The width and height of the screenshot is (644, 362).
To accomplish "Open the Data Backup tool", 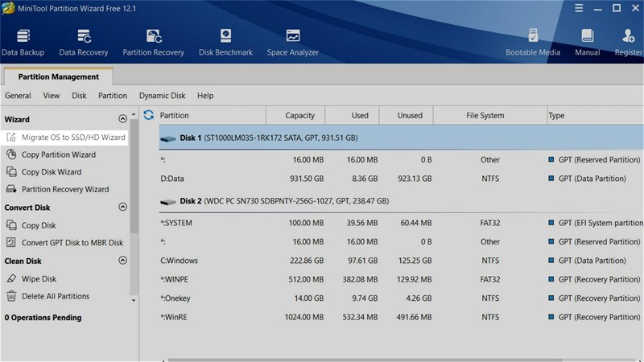I will (x=23, y=43).
